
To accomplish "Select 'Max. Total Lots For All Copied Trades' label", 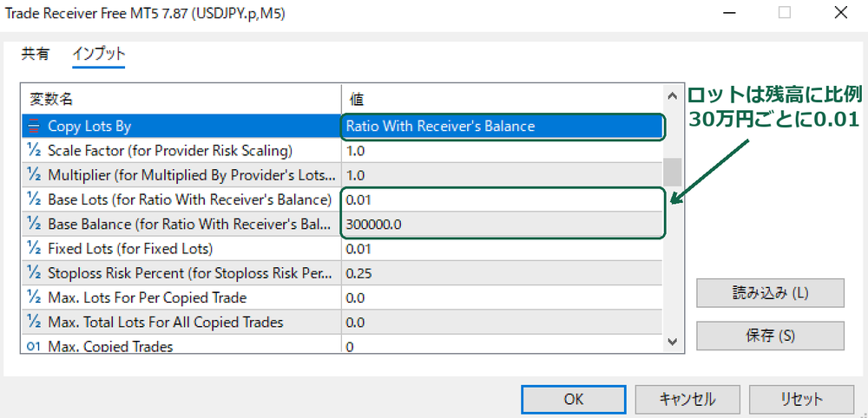I will 166,322.
